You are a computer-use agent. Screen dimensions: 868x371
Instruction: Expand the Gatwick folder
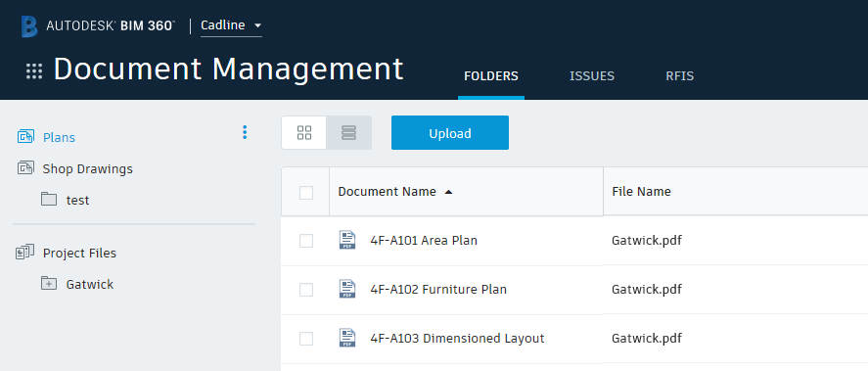click(49, 284)
